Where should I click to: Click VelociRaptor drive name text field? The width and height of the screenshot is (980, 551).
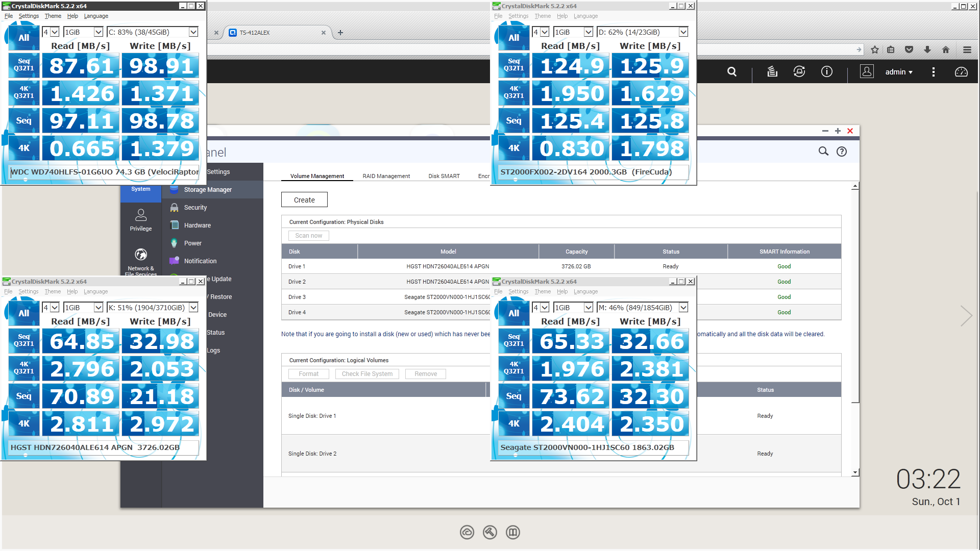[104, 172]
